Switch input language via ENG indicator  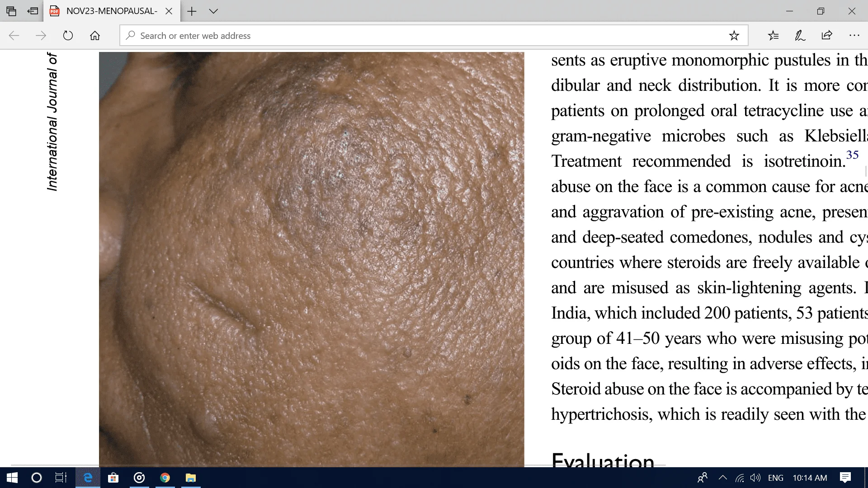click(x=775, y=478)
